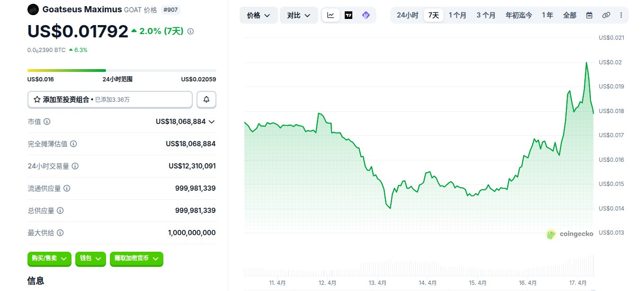Select the 1个月 time range tab
The image size is (644, 291).
pyautogui.click(x=457, y=15)
